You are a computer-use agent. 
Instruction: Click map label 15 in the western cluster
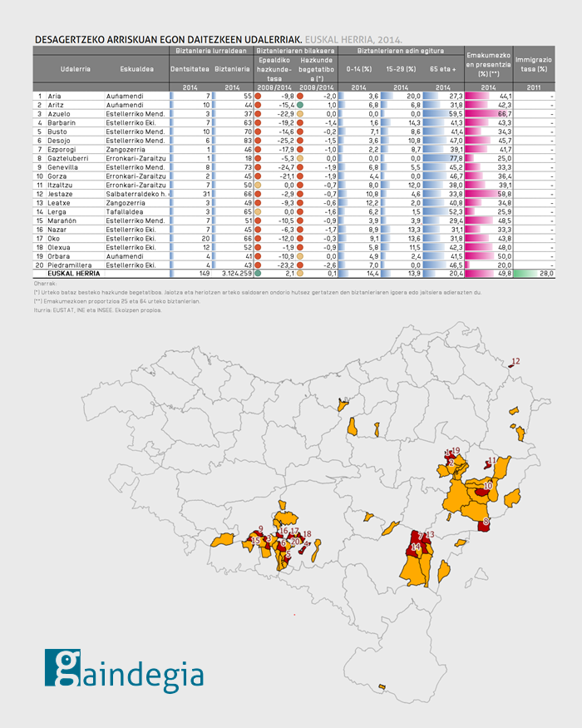coord(255,542)
